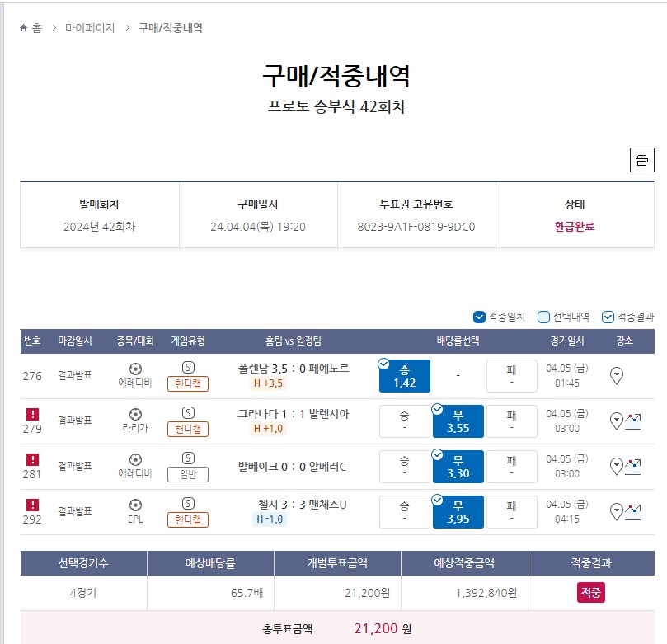Screen dimensions: 667x644
Task: Click the red 적중 result badge
Action: coord(591,593)
